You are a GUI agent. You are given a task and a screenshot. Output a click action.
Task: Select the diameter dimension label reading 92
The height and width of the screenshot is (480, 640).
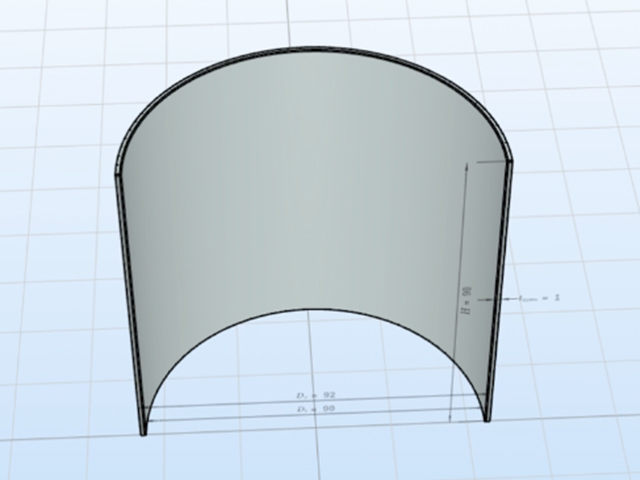[x=316, y=396]
